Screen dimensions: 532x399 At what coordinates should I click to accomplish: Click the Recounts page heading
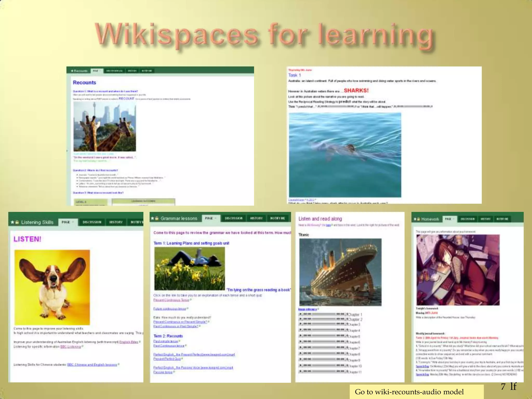(84, 83)
